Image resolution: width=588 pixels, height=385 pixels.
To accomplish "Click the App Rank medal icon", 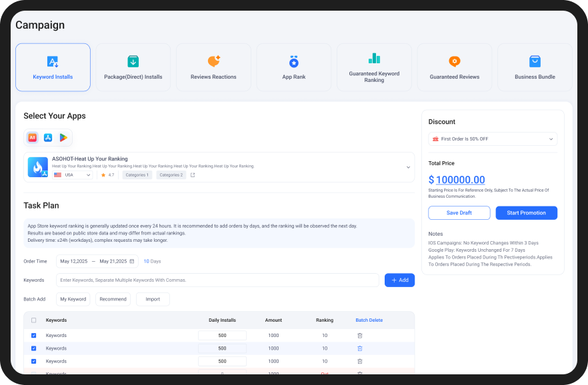I will pyautogui.click(x=294, y=61).
